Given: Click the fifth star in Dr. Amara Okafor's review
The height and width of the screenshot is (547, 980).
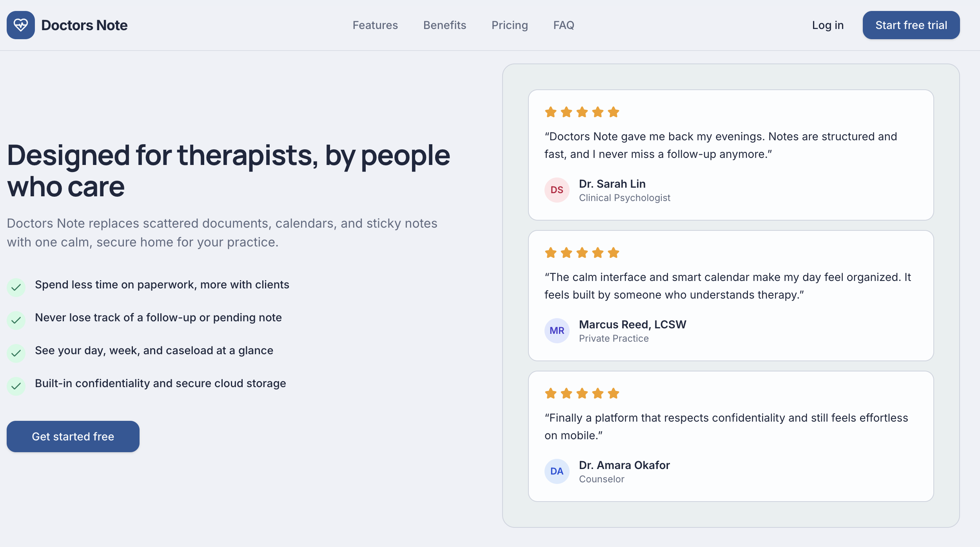Looking at the screenshot, I should pos(613,393).
